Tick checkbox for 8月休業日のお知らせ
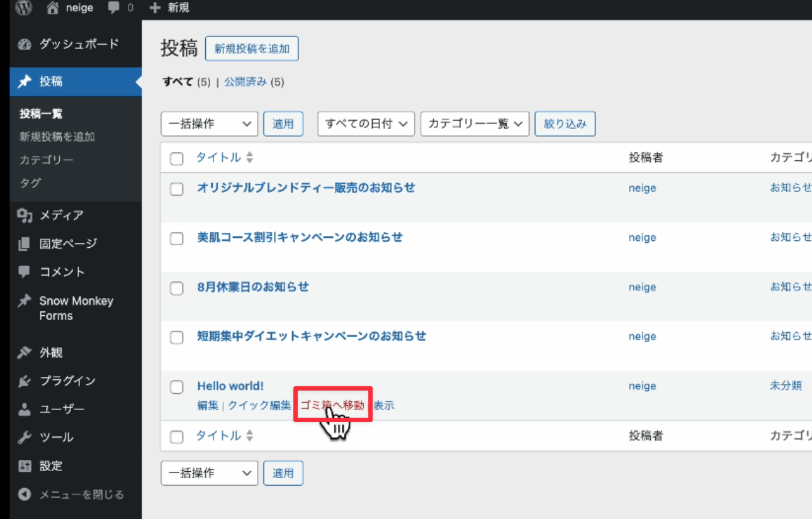This screenshot has height=519, width=812. [177, 288]
